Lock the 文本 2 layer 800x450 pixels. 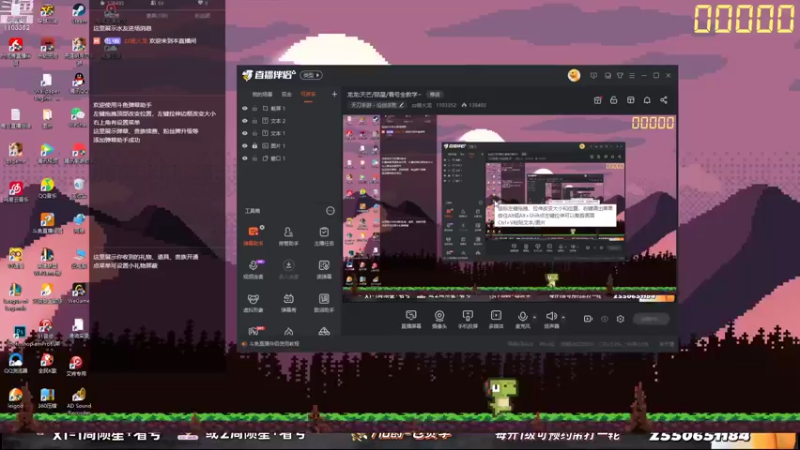(x=255, y=121)
